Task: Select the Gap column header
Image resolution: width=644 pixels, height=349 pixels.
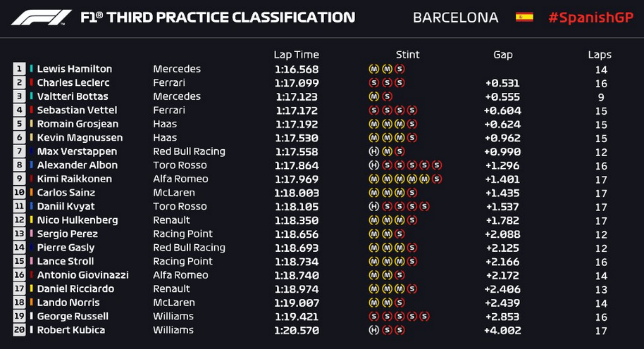Action: click(502, 55)
